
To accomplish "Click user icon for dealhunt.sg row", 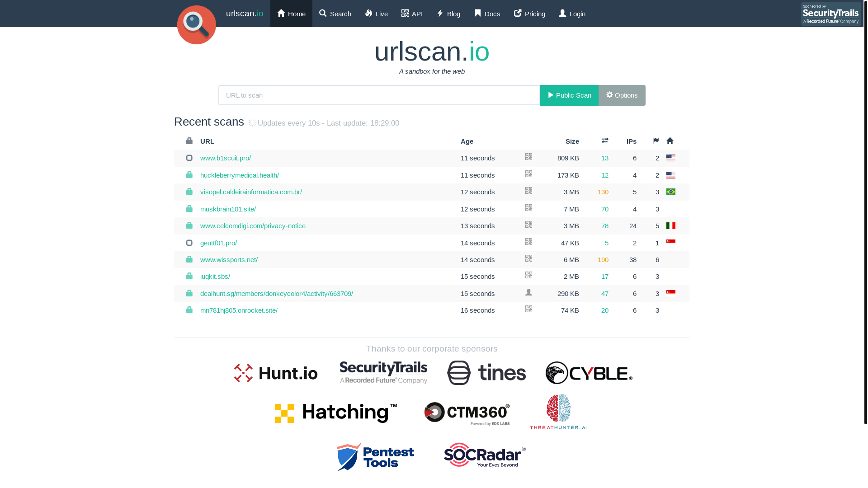I will tap(528, 292).
